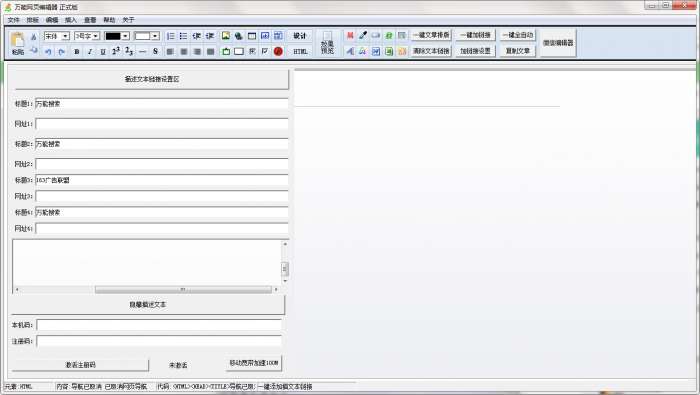Click the Paste (粘贴) icon
The image size is (700, 395).
[x=17, y=43]
